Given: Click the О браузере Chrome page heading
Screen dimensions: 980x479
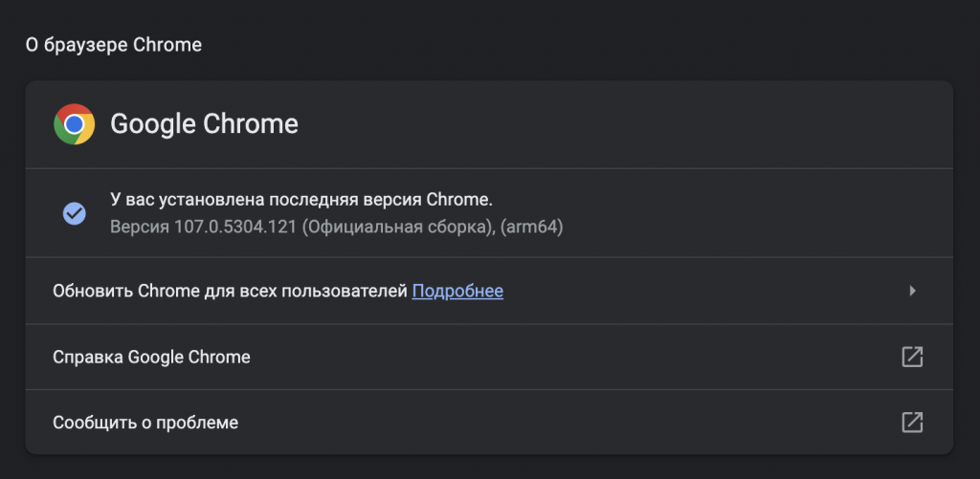Looking at the screenshot, I should [x=113, y=45].
